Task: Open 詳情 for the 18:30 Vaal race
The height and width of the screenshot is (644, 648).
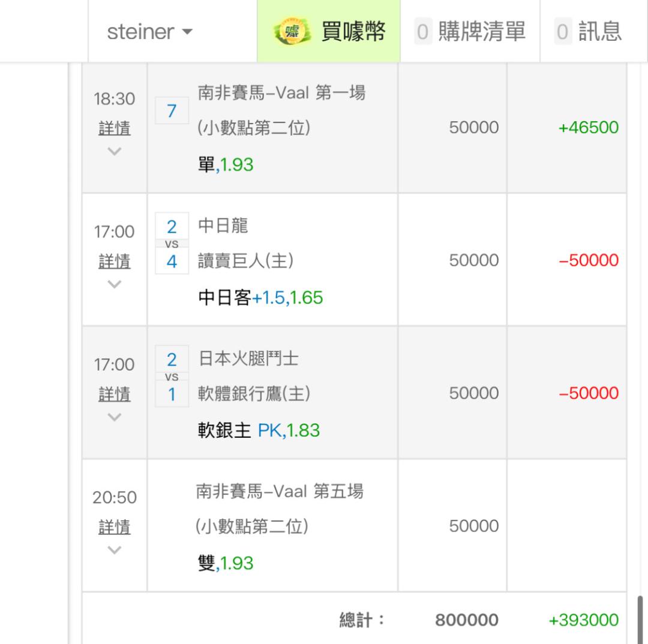Action: click(114, 128)
